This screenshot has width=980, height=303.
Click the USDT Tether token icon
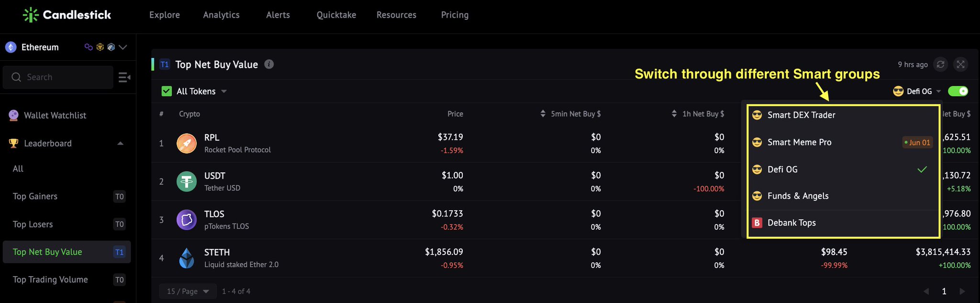click(187, 181)
